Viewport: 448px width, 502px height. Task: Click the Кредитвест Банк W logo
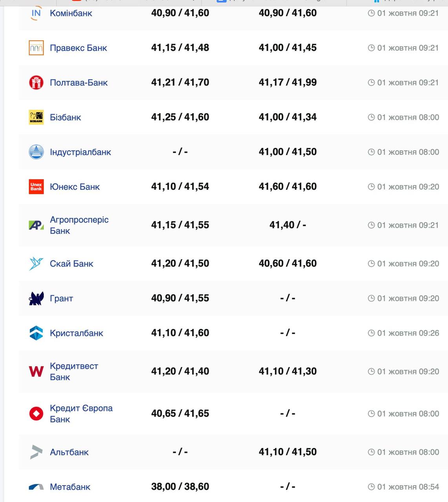coord(36,371)
